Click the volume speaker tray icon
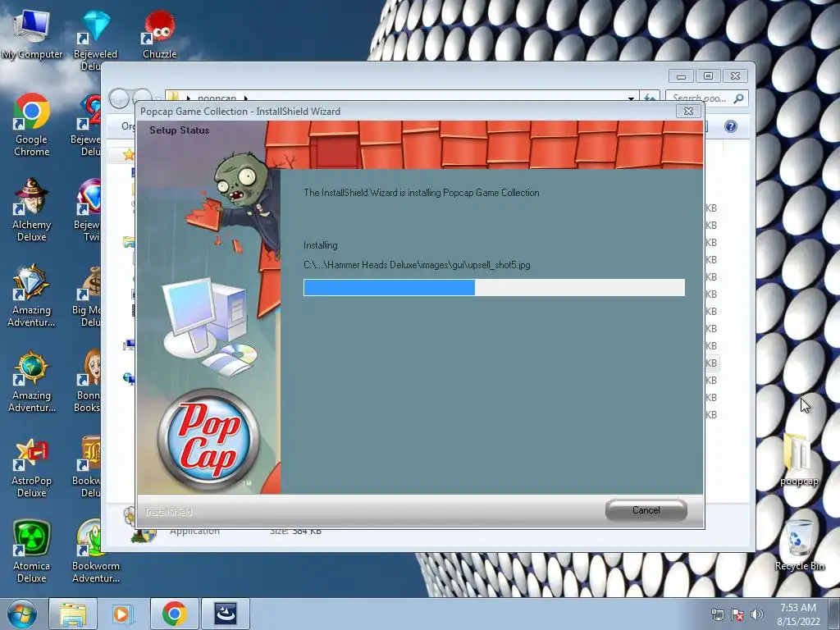The image size is (840, 630). click(757, 614)
